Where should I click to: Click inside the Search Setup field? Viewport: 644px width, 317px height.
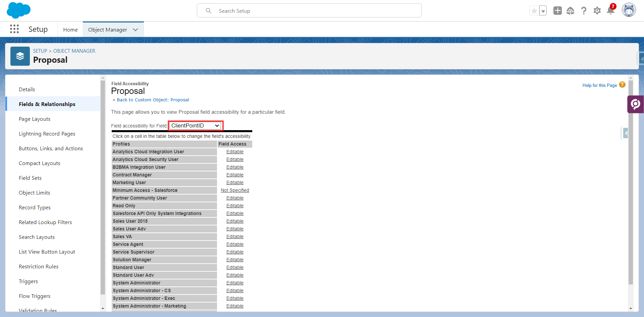(309, 10)
